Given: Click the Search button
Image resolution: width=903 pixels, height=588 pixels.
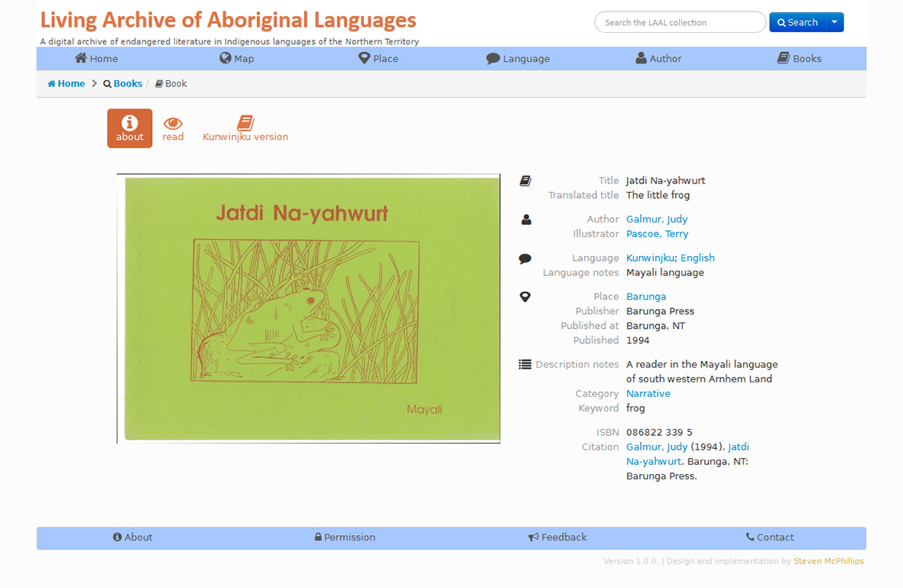Looking at the screenshot, I should (x=797, y=22).
